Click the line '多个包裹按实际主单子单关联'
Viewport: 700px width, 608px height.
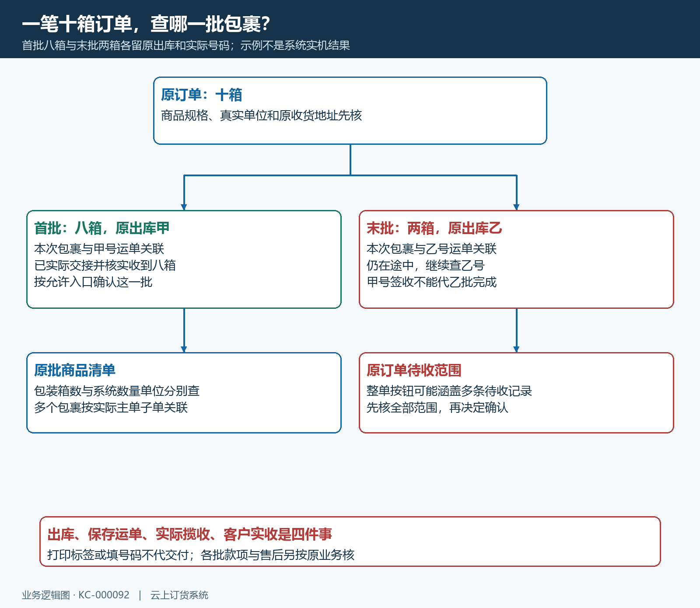click(x=111, y=408)
